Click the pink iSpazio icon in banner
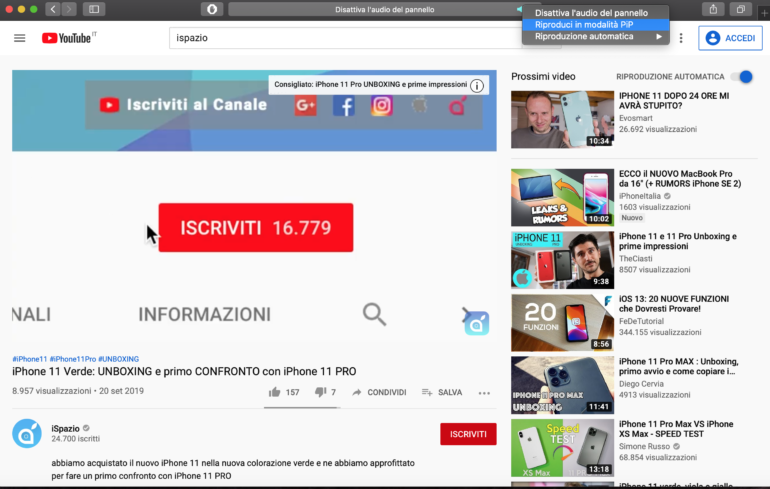The width and height of the screenshot is (770, 489). click(457, 105)
